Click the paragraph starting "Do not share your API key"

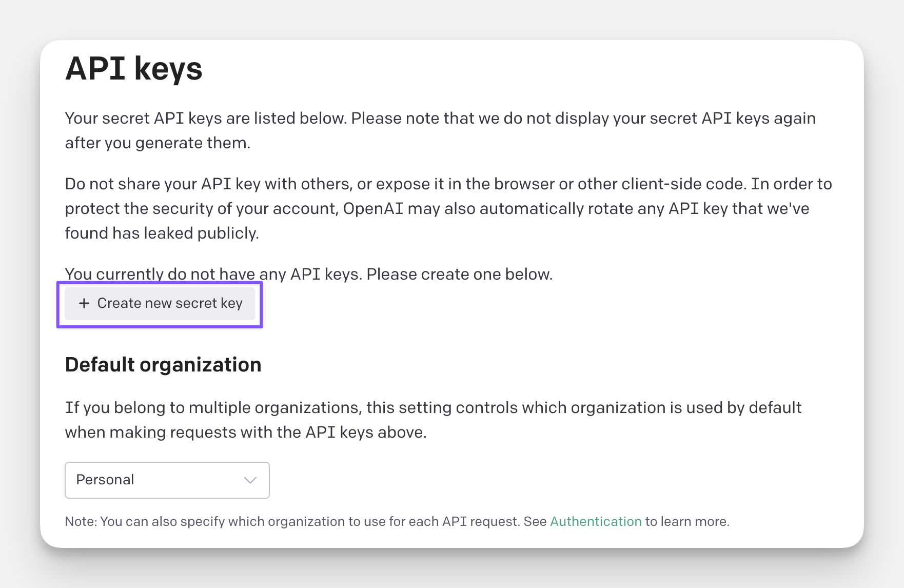448,184
